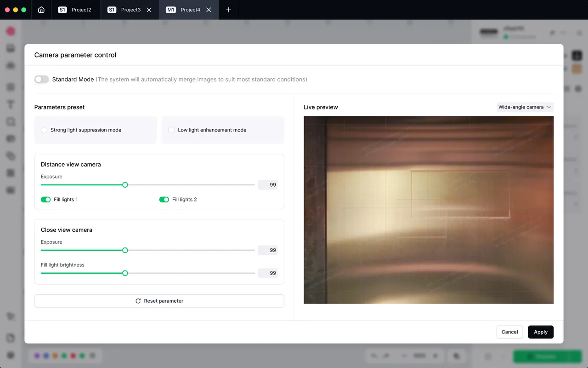Image resolution: width=588 pixels, height=368 pixels.
Task: Click the 'Live preview' label
Action: tap(321, 107)
